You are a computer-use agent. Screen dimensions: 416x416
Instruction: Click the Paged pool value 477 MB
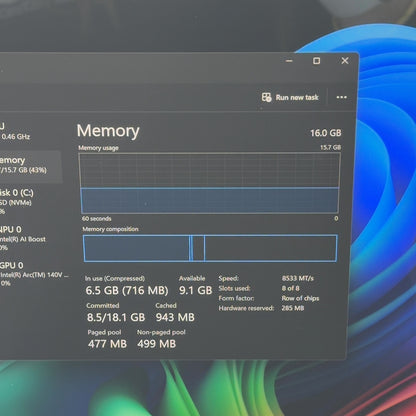pos(107,344)
